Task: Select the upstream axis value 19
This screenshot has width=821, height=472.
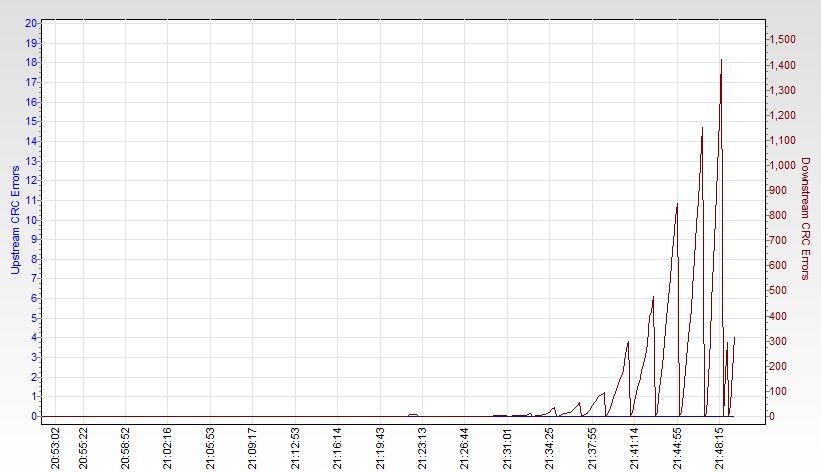Action: point(31,43)
